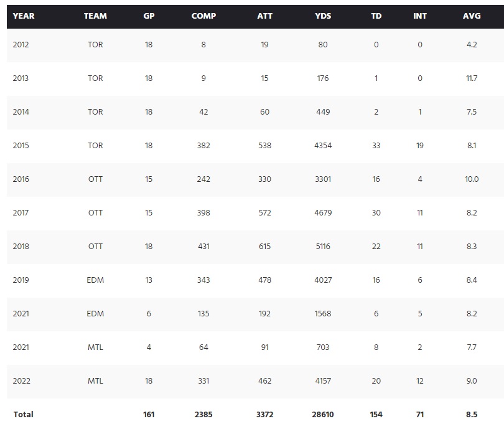Click the 2022 year cell

click(21, 381)
